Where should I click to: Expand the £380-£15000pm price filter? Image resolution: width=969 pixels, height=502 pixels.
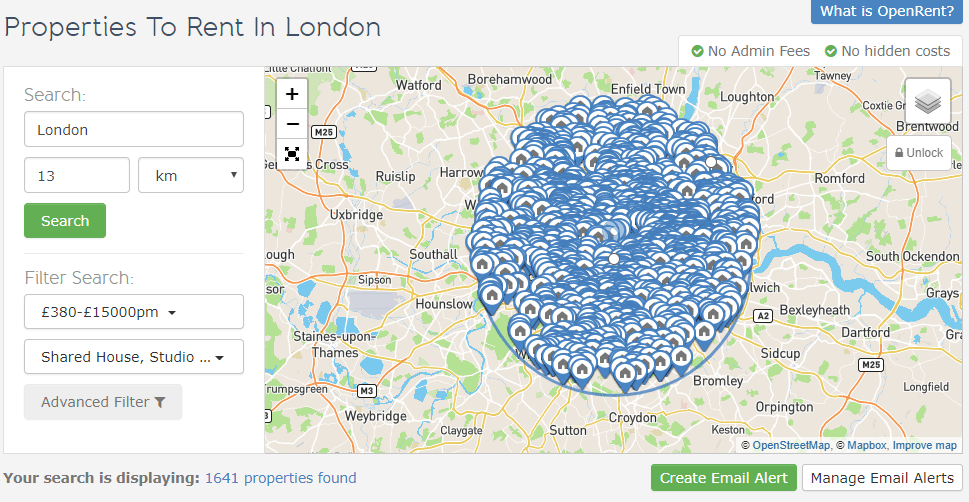click(133, 312)
